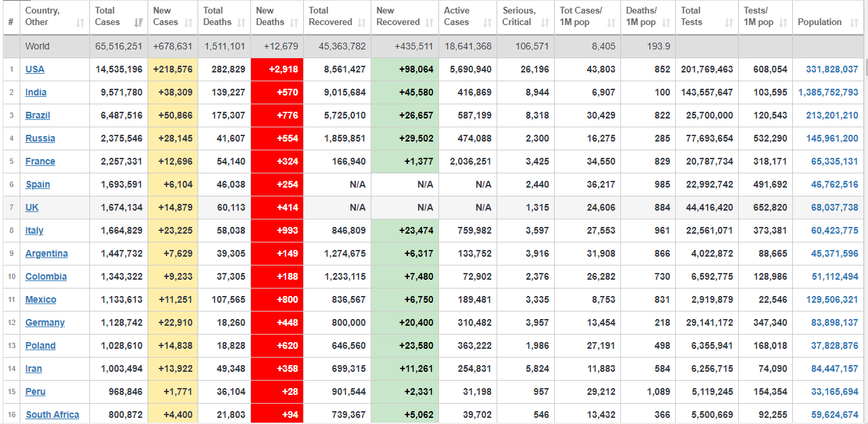Image resolution: width=868 pixels, height=424 pixels.
Task: Select the World total cases cell 65,516,251
Action: (118, 46)
